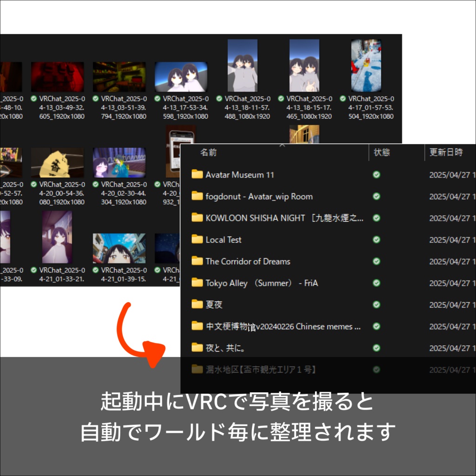Select the 漏水地区【盃市観光エリア１号】 row
The image size is (476, 476).
click(x=260, y=369)
